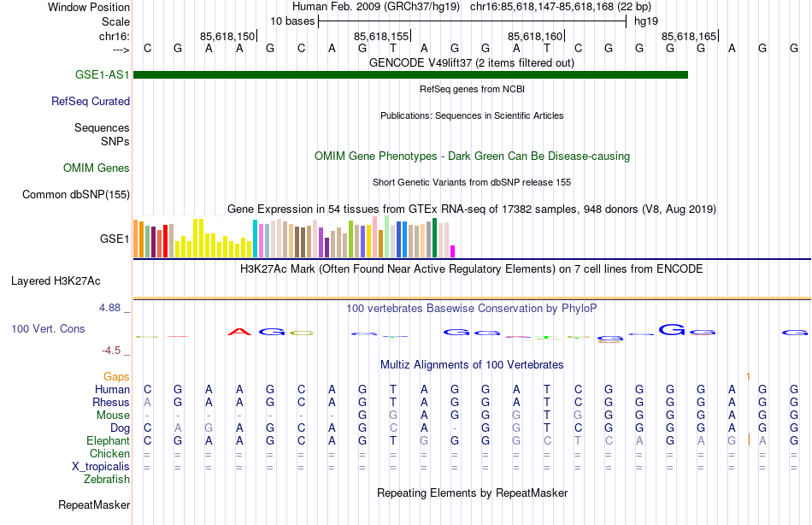This screenshot has height=525, width=812.
Task: Click the 85,618,150 ruler position
Action: tap(228, 36)
